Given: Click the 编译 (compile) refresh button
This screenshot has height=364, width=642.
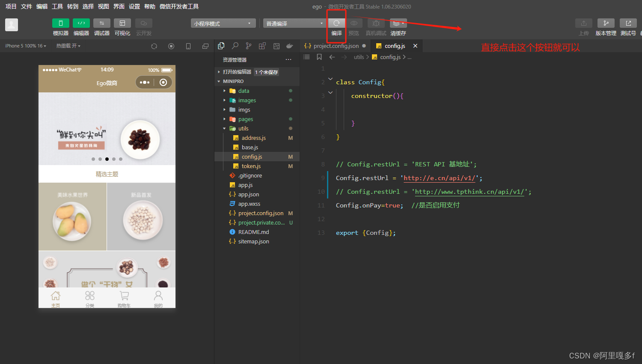Looking at the screenshot, I should (336, 24).
